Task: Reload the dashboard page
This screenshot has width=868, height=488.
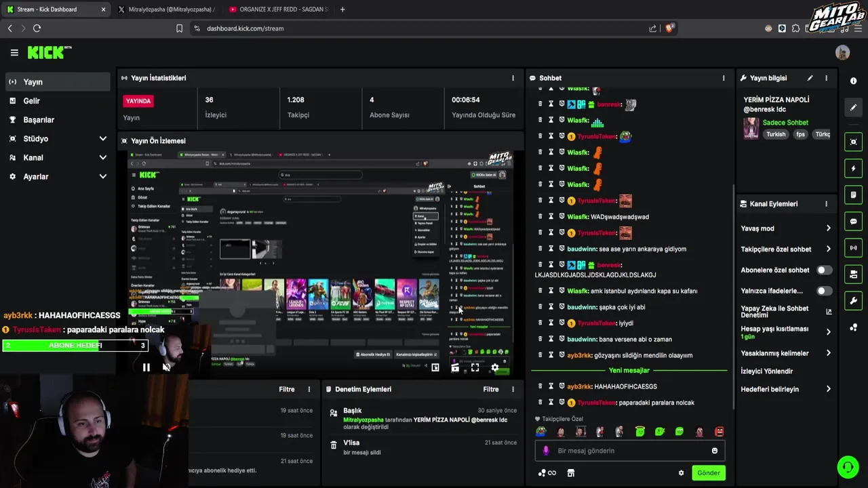Action: [x=37, y=28]
